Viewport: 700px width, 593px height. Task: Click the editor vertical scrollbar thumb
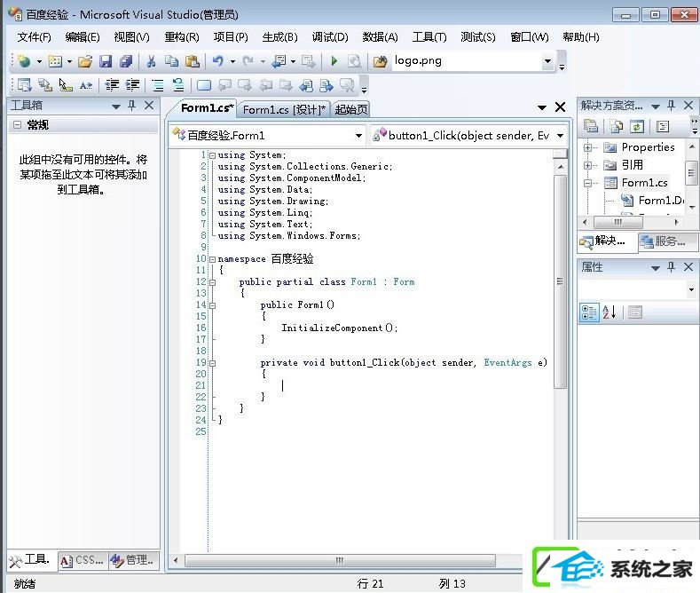[560, 281]
